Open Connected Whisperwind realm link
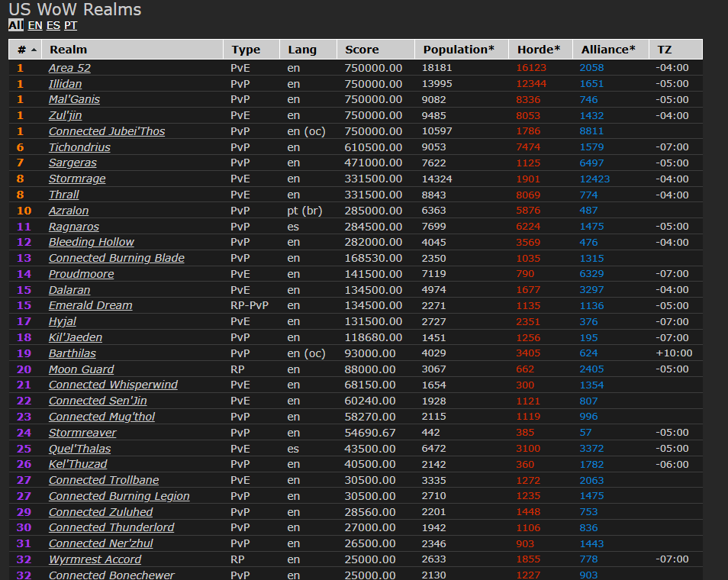 coord(113,385)
